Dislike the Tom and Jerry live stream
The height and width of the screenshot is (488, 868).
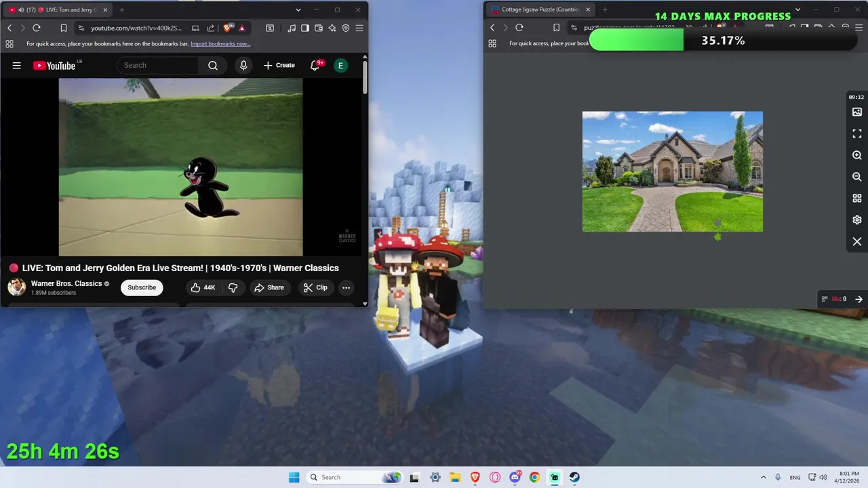(233, 287)
